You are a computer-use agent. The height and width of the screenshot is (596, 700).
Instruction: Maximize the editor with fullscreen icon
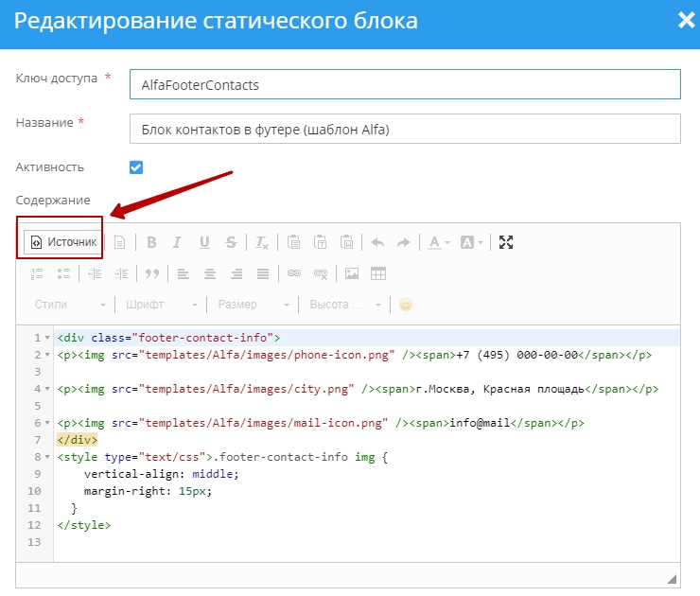[x=506, y=242]
